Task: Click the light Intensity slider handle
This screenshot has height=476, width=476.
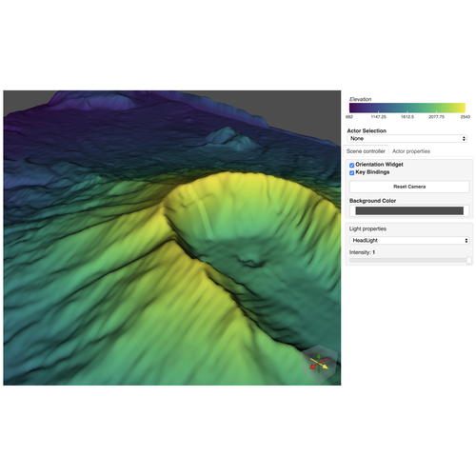Action: [468, 260]
